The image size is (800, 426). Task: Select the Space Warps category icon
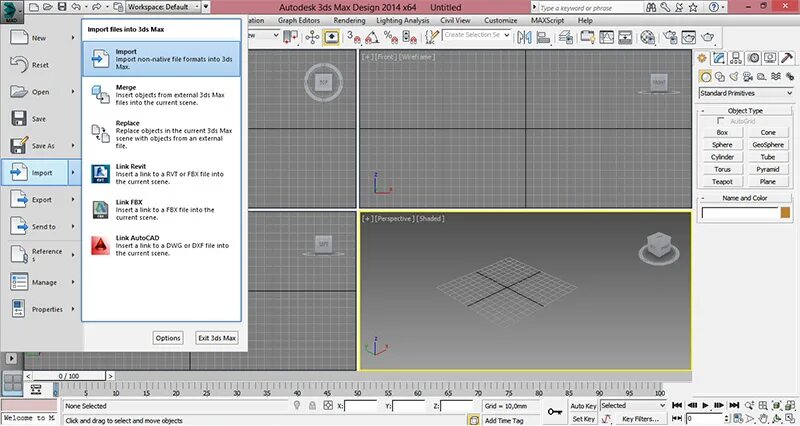(776, 77)
